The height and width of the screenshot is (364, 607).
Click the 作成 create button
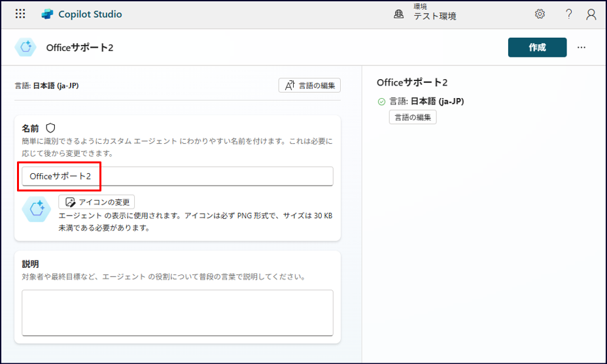pyautogui.click(x=537, y=47)
